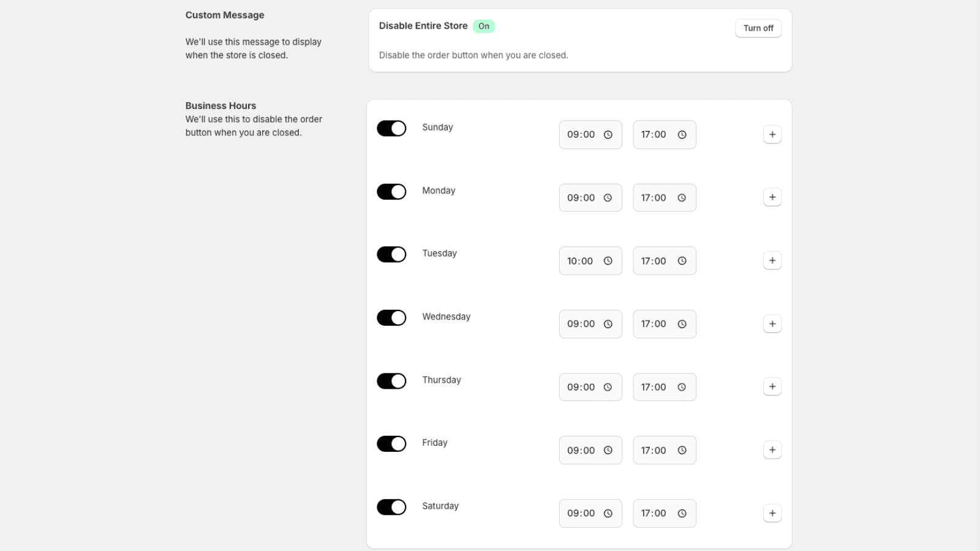Viewport: 980px width, 551px height.
Task: Click the Business Hours section heading
Action: pos(221,105)
